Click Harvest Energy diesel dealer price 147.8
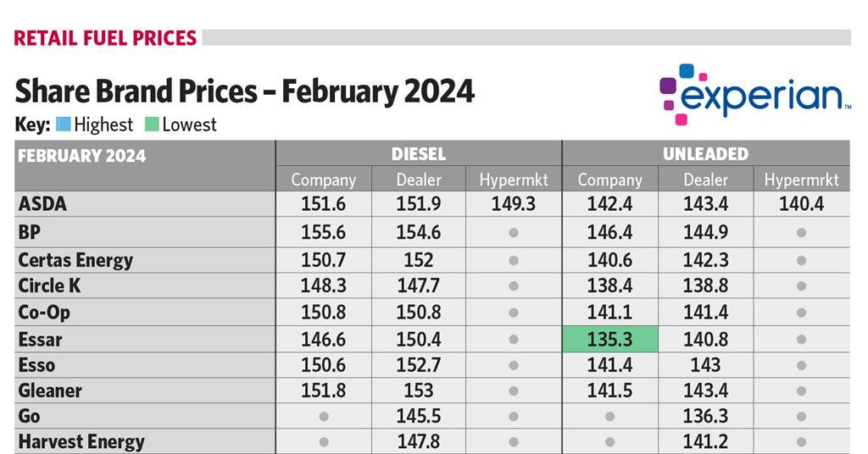The image size is (868, 454). [419, 442]
